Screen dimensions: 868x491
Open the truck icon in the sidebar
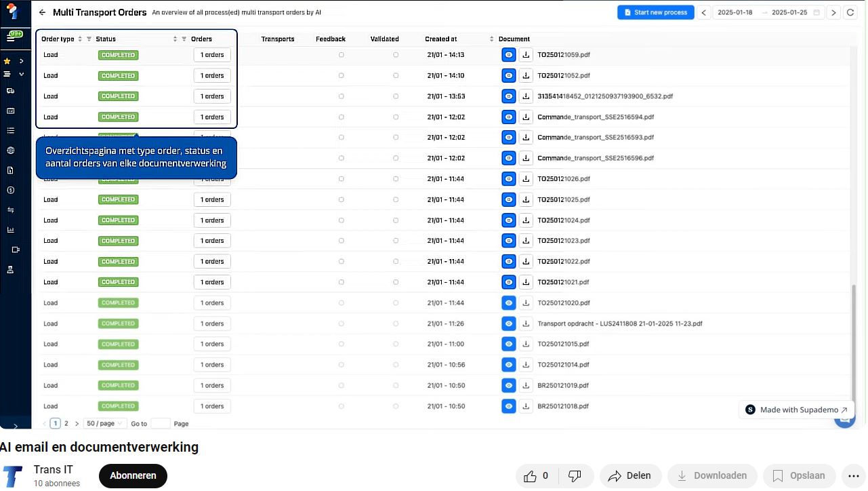click(10, 91)
